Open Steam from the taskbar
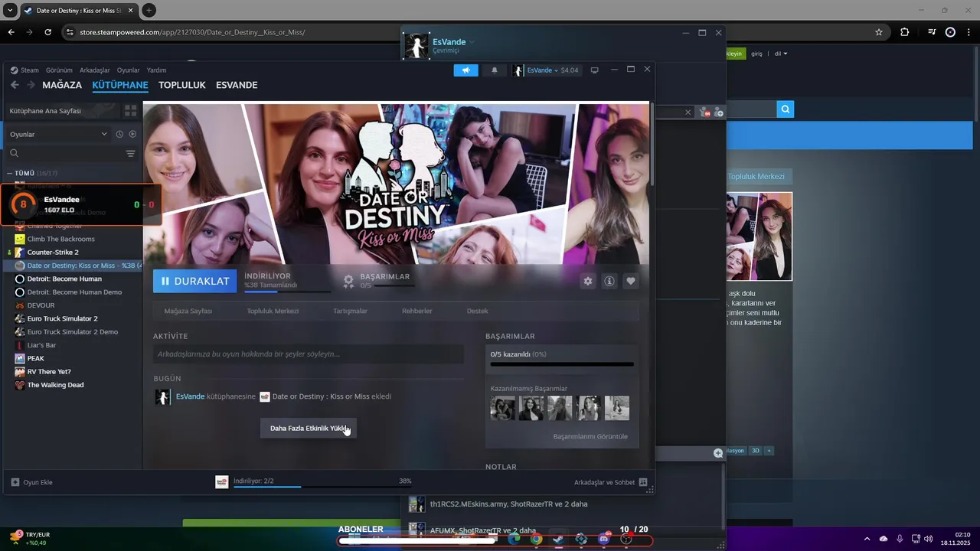980x551 pixels. [559, 539]
